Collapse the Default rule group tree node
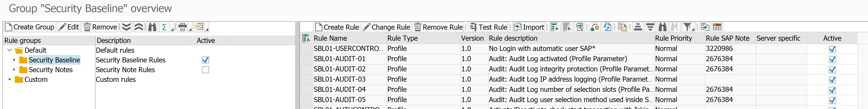This screenshot has height=109, width=868. point(9,50)
